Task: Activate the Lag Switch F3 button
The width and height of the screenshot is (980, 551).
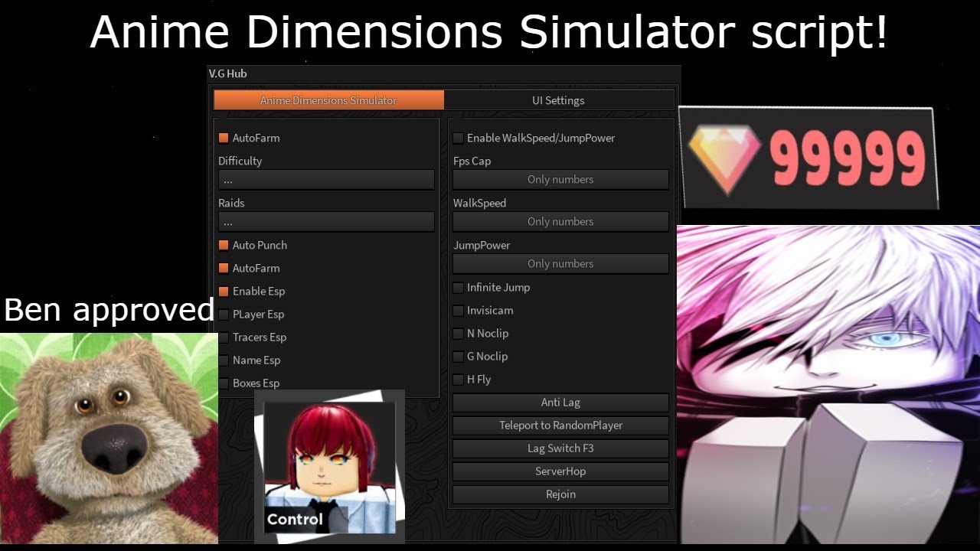Action: point(560,448)
